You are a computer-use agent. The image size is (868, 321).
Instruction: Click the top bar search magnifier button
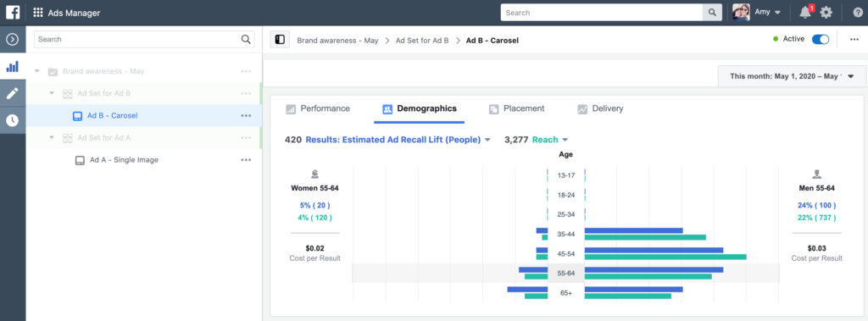click(x=712, y=12)
